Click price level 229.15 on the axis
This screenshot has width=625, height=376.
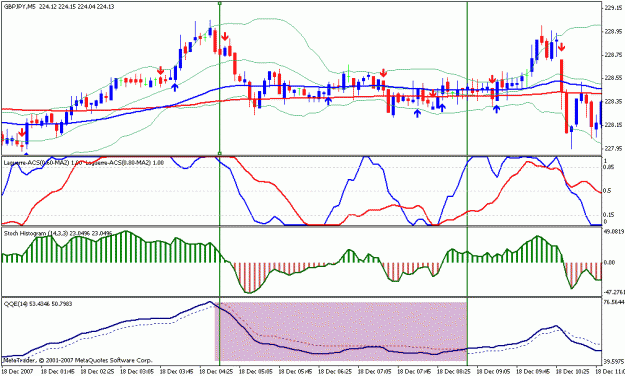[613, 8]
